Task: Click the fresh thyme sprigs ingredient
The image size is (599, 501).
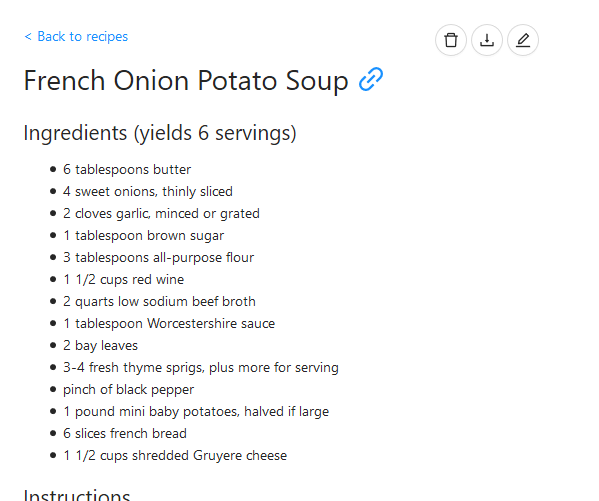Action: click(x=201, y=367)
